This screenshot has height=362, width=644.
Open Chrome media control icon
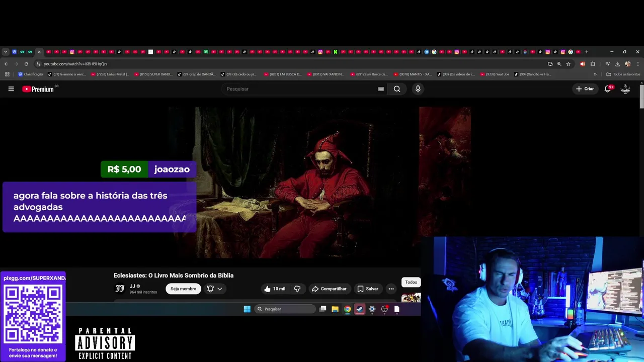click(x=607, y=64)
